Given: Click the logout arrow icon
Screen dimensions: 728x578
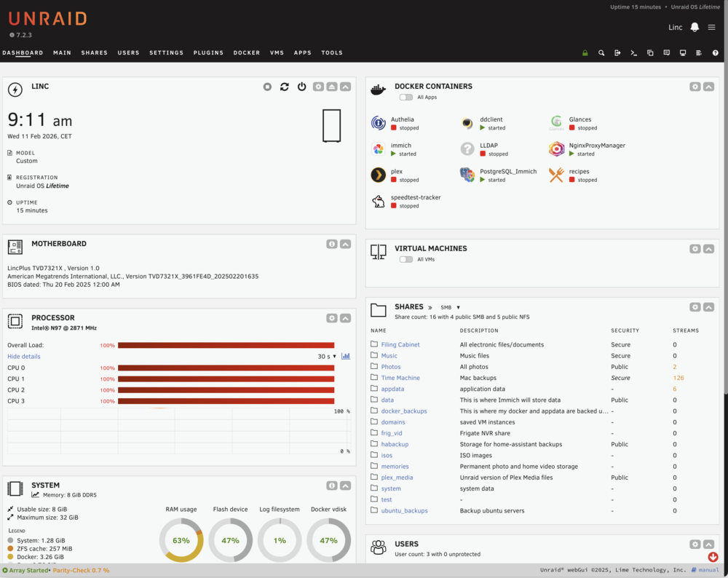Looking at the screenshot, I should (617, 53).
